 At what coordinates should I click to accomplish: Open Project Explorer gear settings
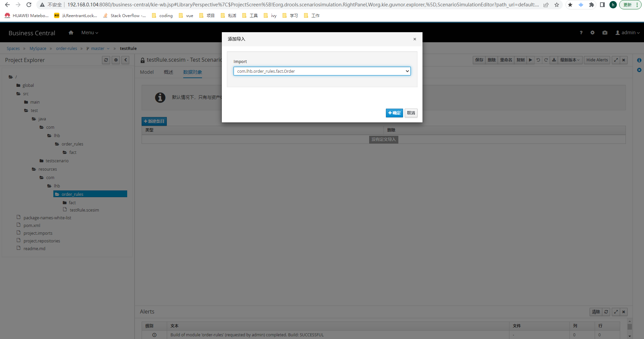point(116,60)
